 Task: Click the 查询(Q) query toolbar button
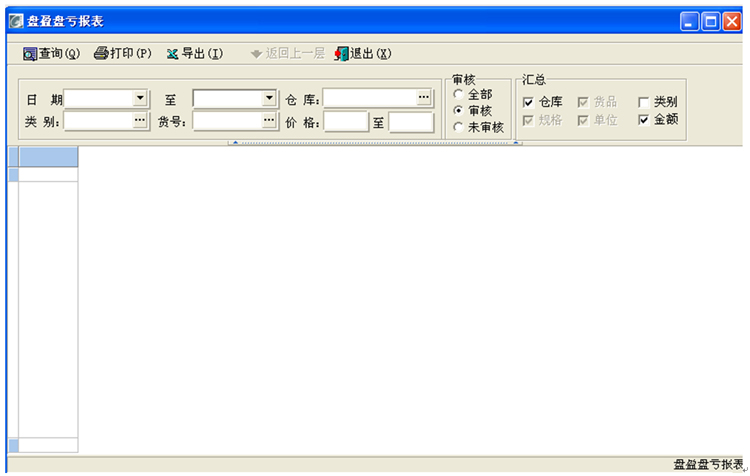click(x=51, y=54)
